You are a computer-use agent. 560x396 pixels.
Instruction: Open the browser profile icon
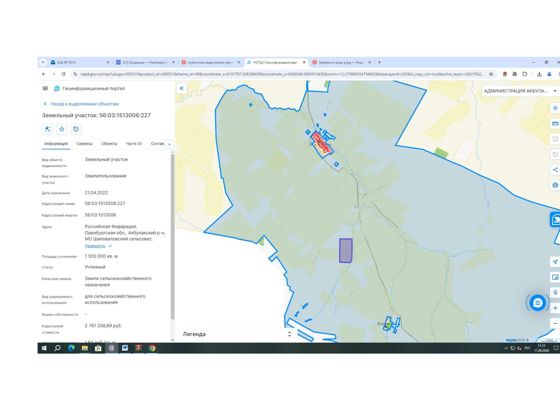(x=549, y=74)
